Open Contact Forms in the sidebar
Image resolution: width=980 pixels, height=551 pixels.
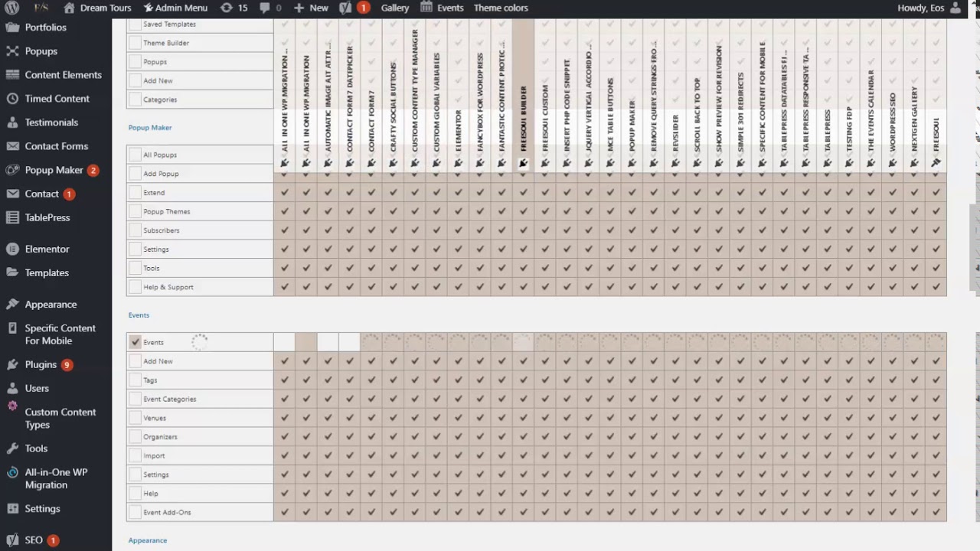coord(56,146)
